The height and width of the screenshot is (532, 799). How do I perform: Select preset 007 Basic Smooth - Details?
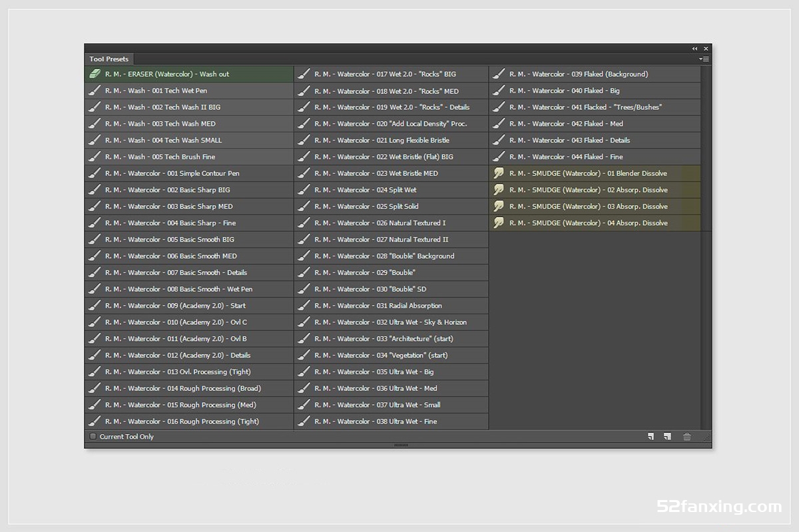(189, 272)
